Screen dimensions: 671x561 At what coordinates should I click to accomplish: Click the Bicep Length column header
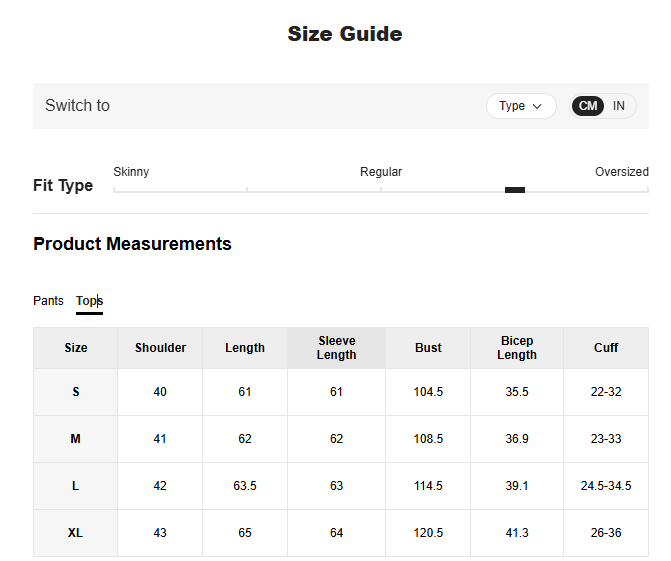click(517, 348)
